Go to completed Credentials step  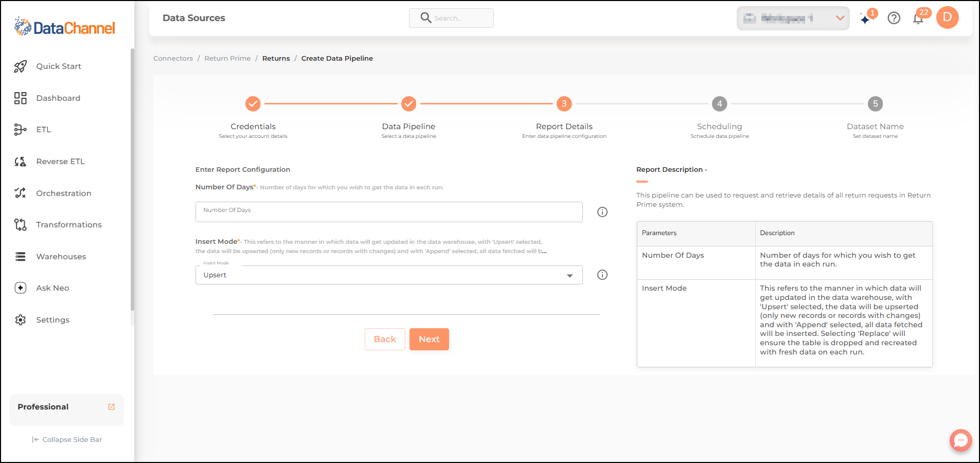click(253, 104)
